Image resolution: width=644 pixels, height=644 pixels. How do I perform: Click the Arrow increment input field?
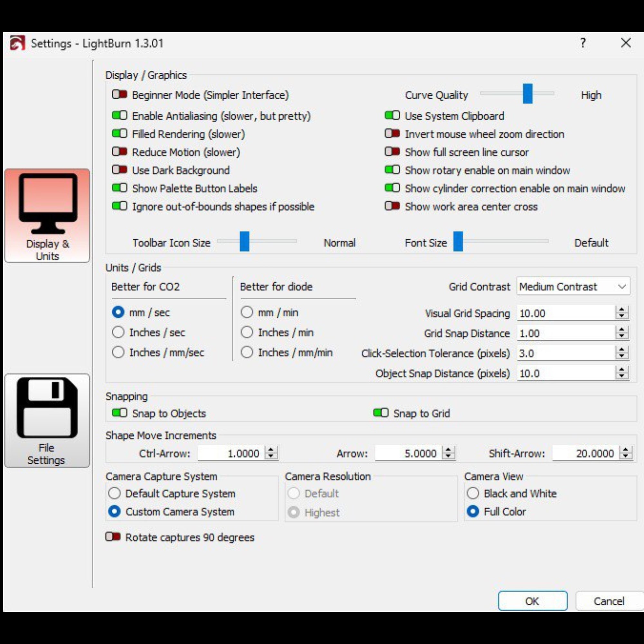[x=409, y=453]
